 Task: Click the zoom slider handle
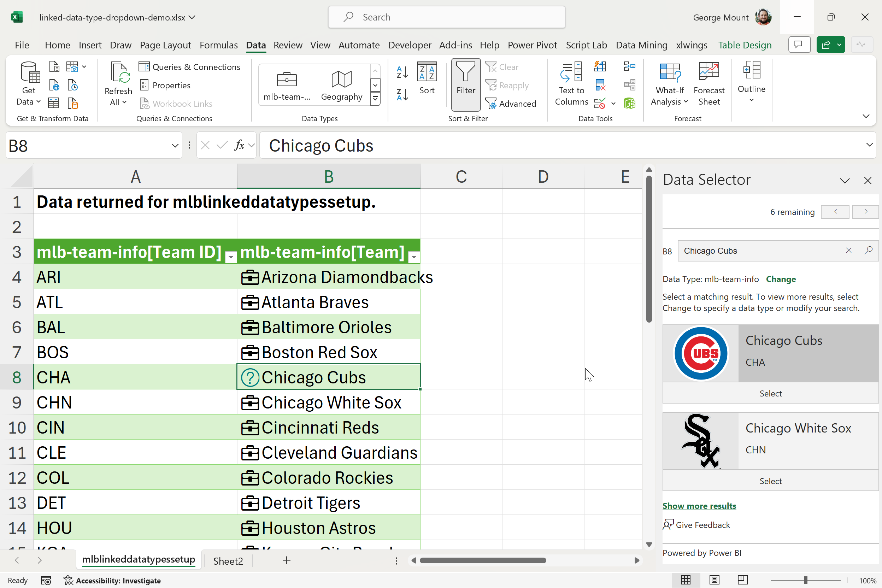click(806, 581)
